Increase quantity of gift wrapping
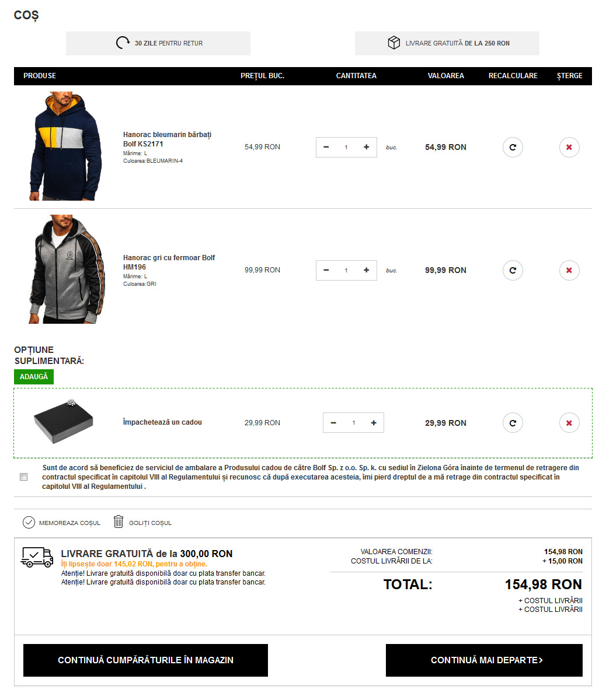The height and width of the screenshot is (700, 606). [x=374, y=423]
